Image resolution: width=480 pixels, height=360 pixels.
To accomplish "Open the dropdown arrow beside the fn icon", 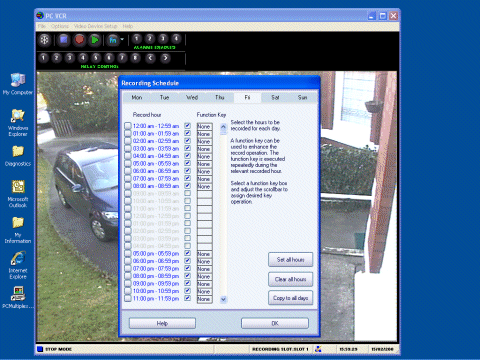I will tap(122, 40).
